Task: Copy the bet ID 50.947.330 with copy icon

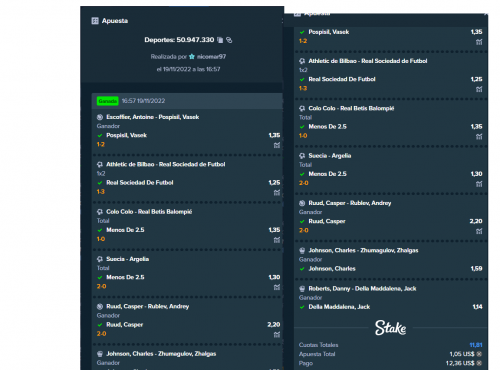Action: pos(220,40)
